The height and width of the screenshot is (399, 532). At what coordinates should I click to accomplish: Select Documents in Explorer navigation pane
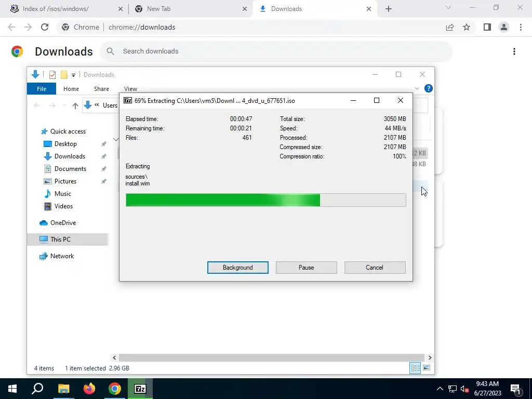pyautogui.click(x=70, y=169)
